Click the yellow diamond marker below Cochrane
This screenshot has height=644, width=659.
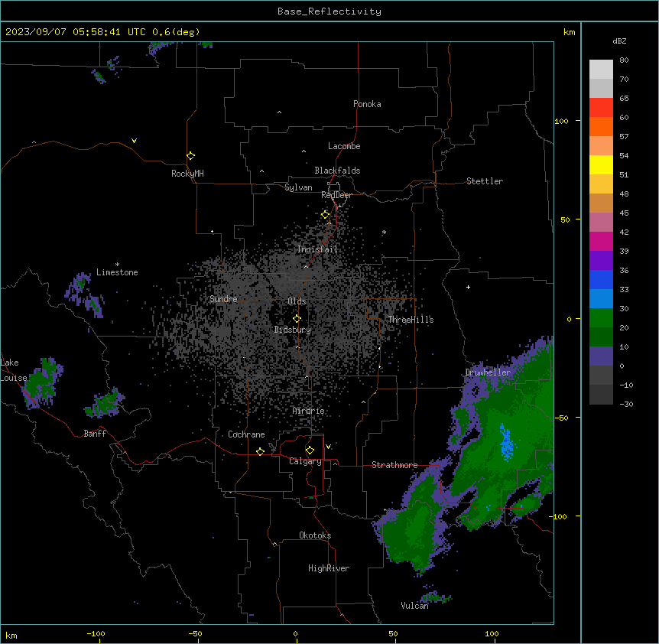click(260, 451)
